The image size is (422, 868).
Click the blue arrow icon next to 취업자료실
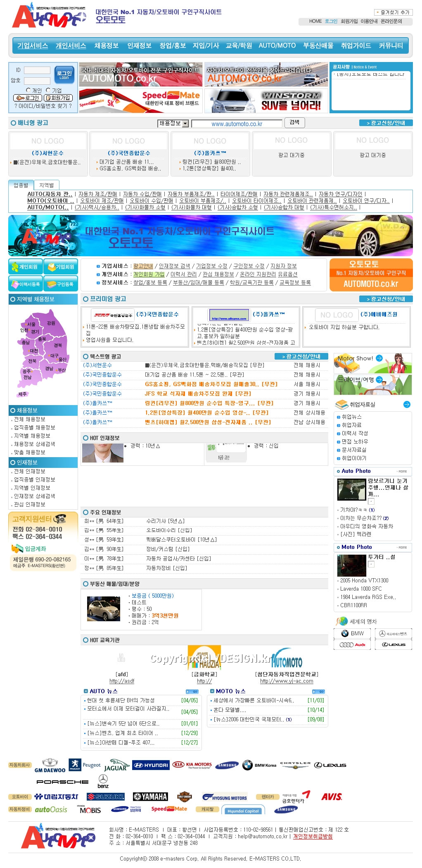point(407,404)
